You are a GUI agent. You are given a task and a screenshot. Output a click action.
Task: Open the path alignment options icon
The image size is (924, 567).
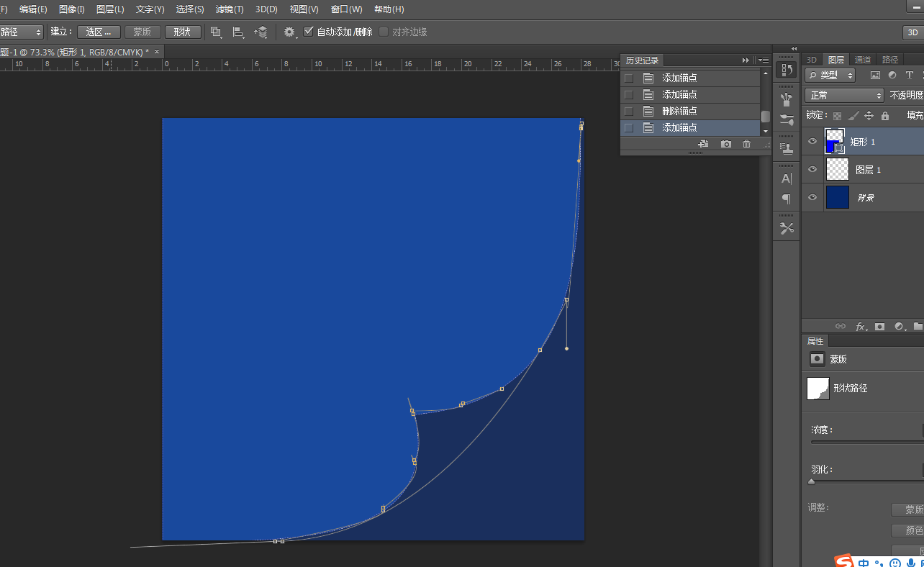238,32
